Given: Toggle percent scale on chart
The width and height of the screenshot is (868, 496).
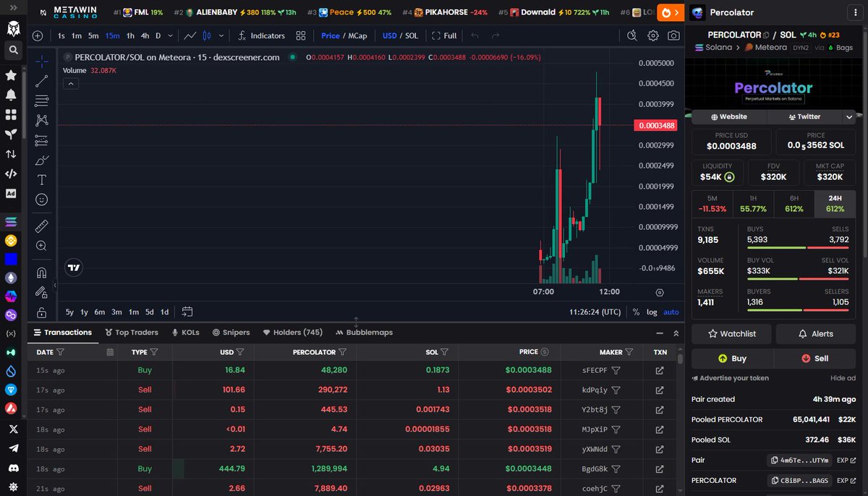Looking at the screenshot, I should point(636,312).
